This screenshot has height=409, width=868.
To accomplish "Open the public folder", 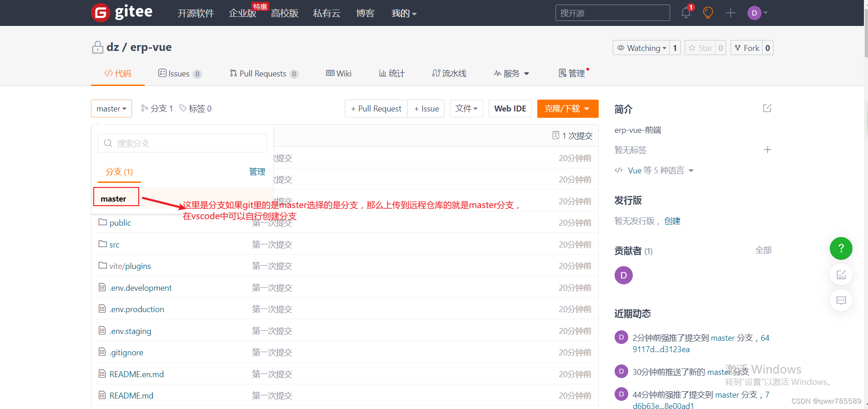I will point(120,222).
